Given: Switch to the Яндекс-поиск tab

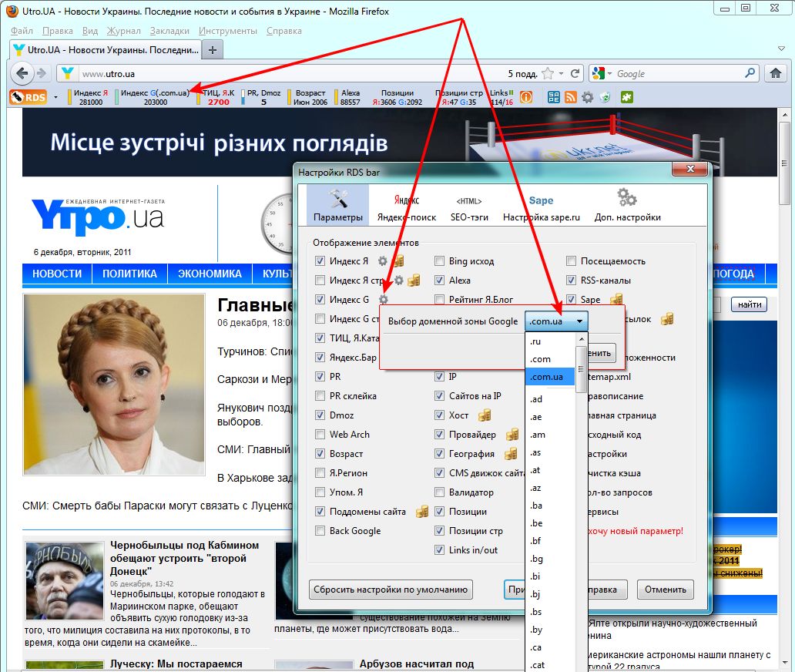Looking at the screenshot, I should point(407,205).
